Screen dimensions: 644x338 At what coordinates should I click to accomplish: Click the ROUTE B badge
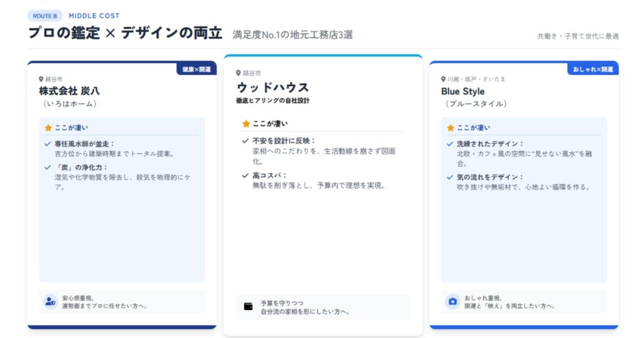[x=45, y=16]
